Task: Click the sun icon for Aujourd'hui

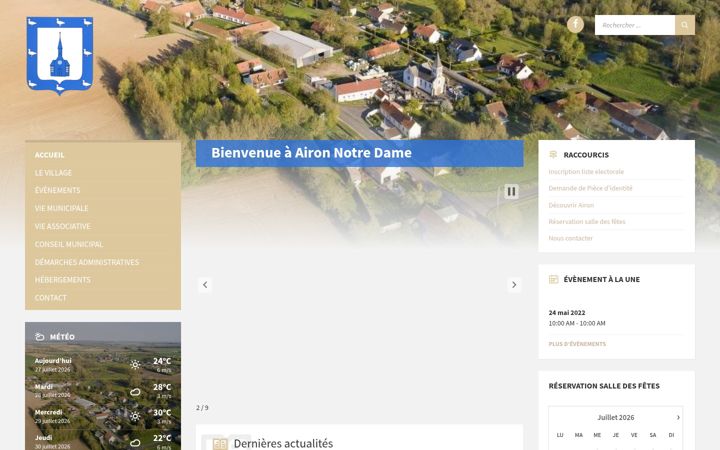Action: [135, 365]
